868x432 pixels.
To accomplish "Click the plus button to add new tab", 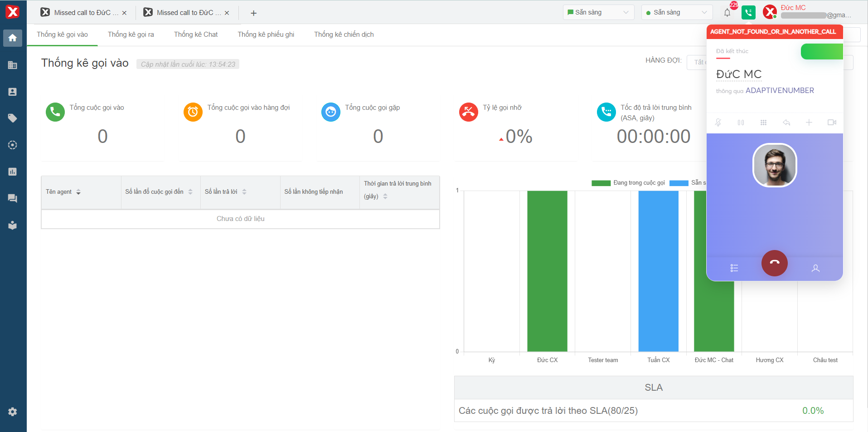I will (253, 13).
